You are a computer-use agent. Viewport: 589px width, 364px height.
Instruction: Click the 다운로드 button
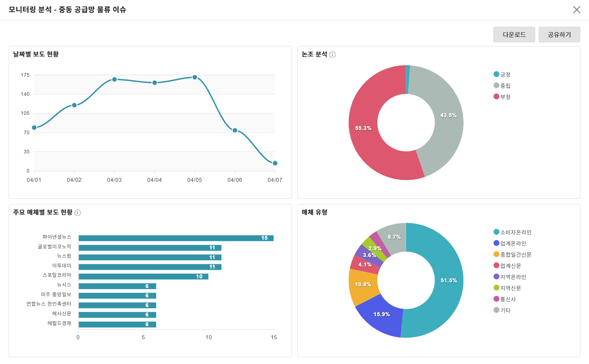[x=514, y=35]
